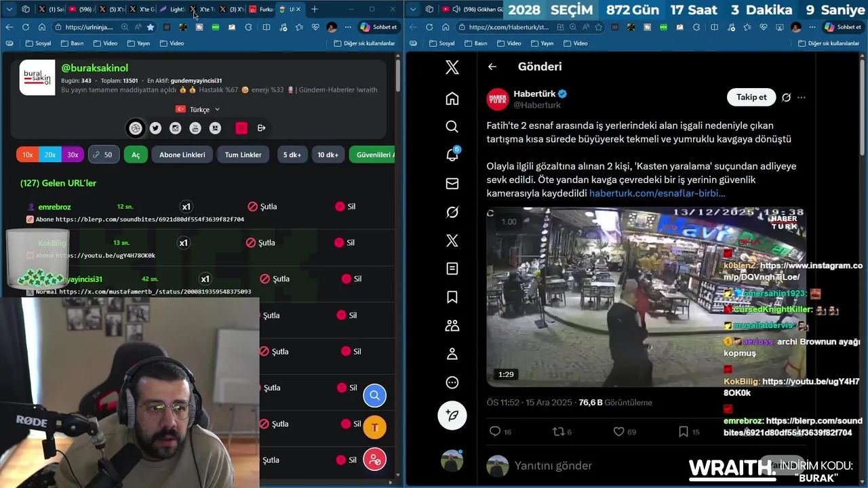
Task: Go back from the Gönderi post view
Action: point(492,66)
